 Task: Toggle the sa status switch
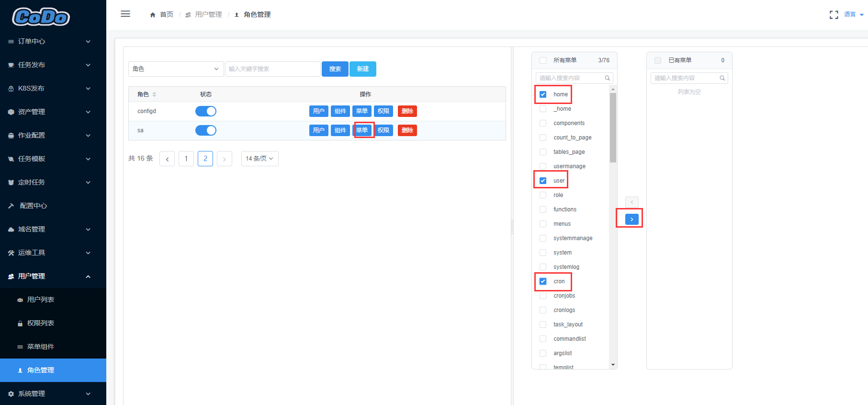pos(206,130)
